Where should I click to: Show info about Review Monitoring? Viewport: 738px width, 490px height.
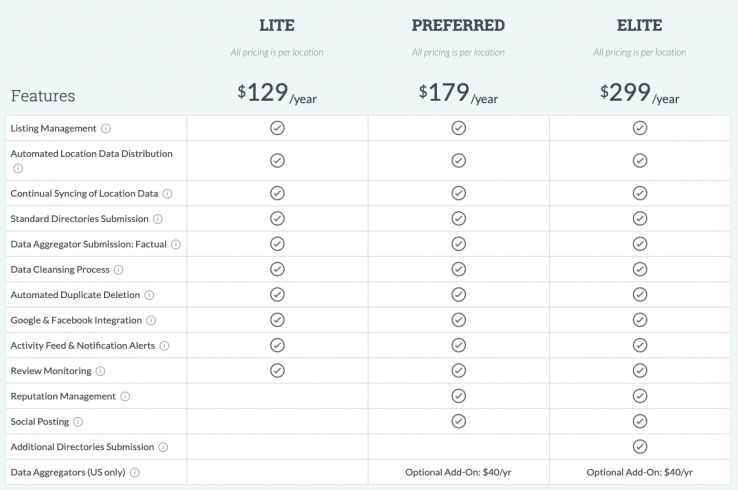tap(100, 371)
